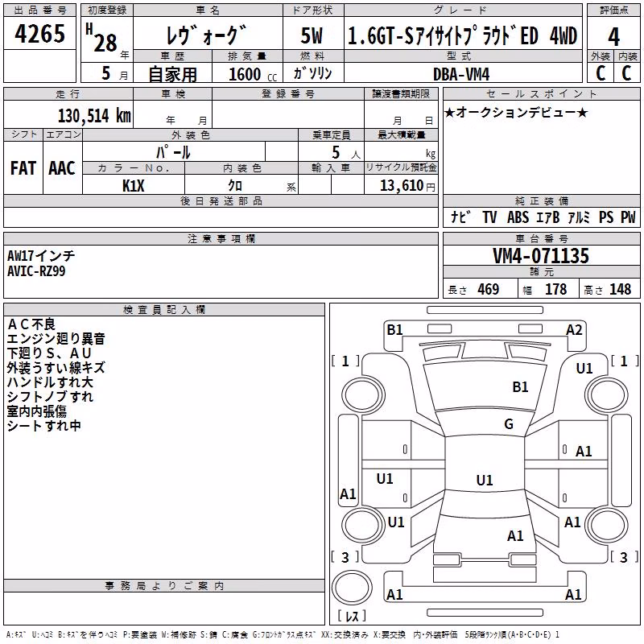
Task: Select the G mark on the windshield
Action: pos(509,424)
